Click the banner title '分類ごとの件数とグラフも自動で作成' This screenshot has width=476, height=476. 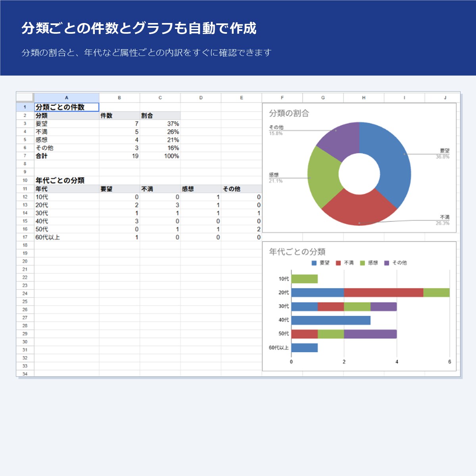pos(139,28)
